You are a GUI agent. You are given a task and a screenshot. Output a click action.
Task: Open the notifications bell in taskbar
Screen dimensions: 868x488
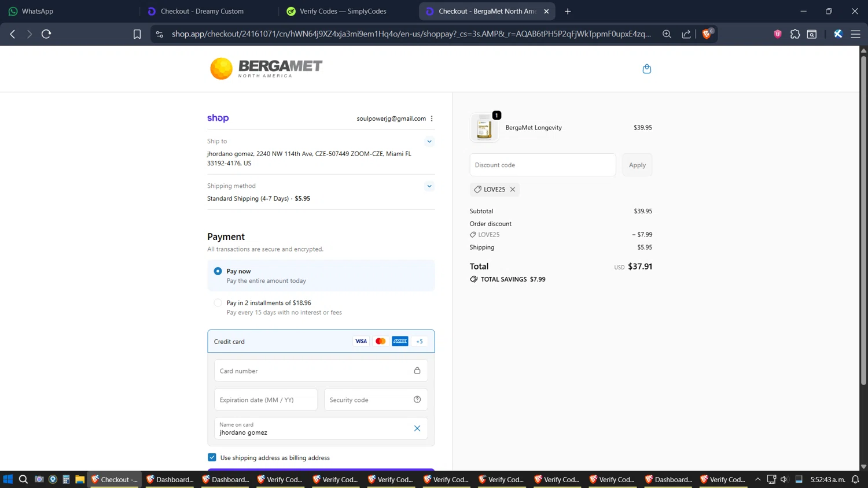click(x=855, y=479)
